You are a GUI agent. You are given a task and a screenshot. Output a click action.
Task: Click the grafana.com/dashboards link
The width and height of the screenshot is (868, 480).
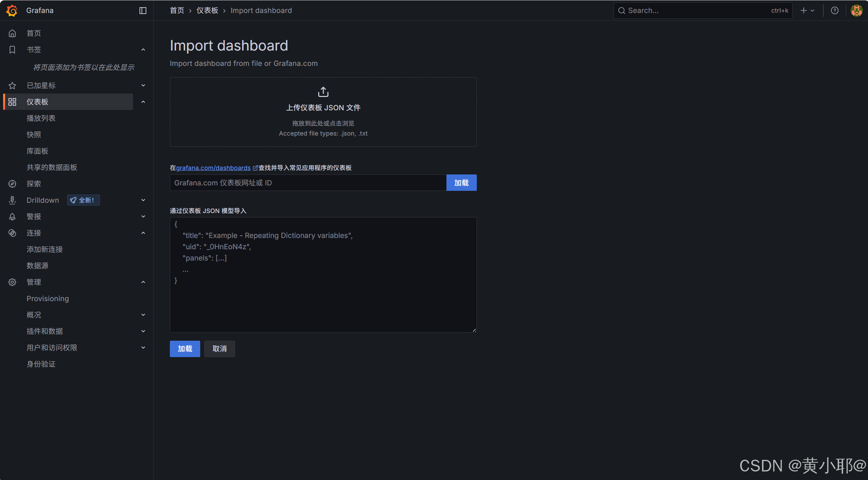point(213,168)
